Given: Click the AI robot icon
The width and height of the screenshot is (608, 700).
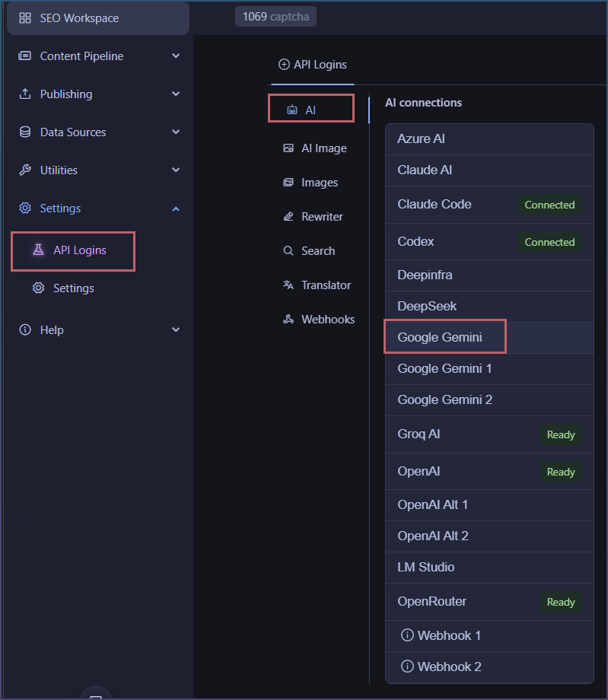Looking at the screenshot, I should 292,110.
